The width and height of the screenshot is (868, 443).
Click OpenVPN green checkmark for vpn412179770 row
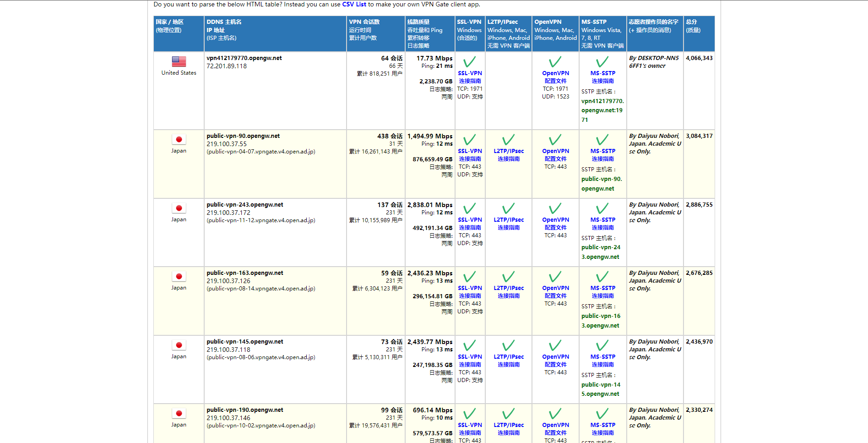point(555,62)
